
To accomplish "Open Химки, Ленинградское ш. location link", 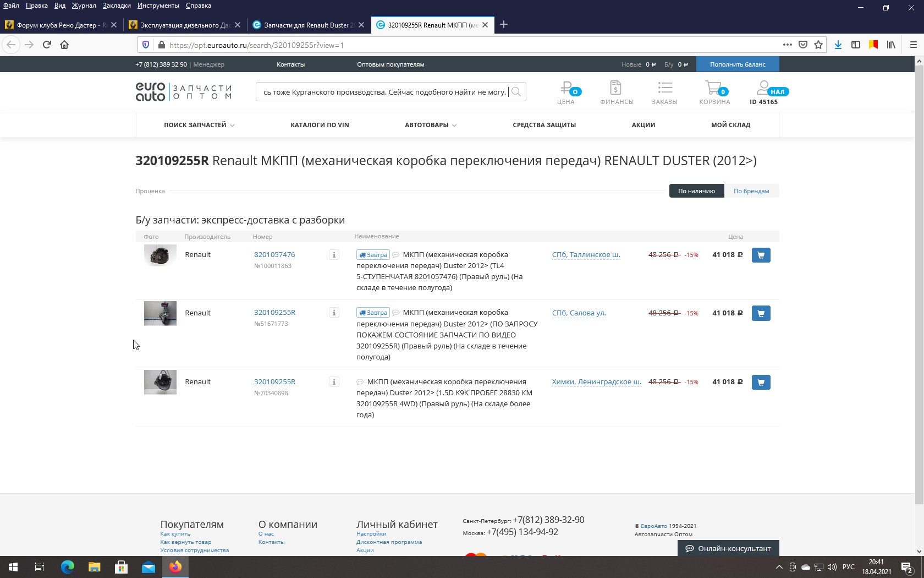I will click(596, 381).
